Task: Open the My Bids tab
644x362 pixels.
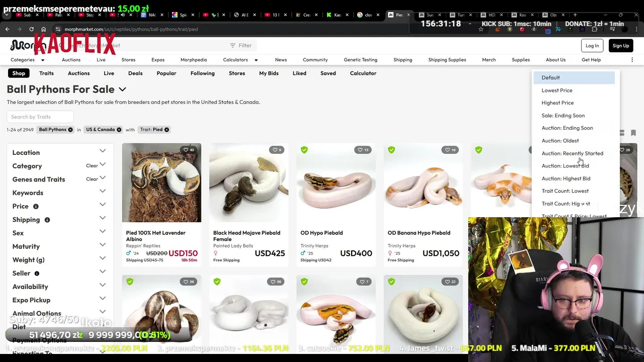Action: pyautogui.click(x=269, y=73)
